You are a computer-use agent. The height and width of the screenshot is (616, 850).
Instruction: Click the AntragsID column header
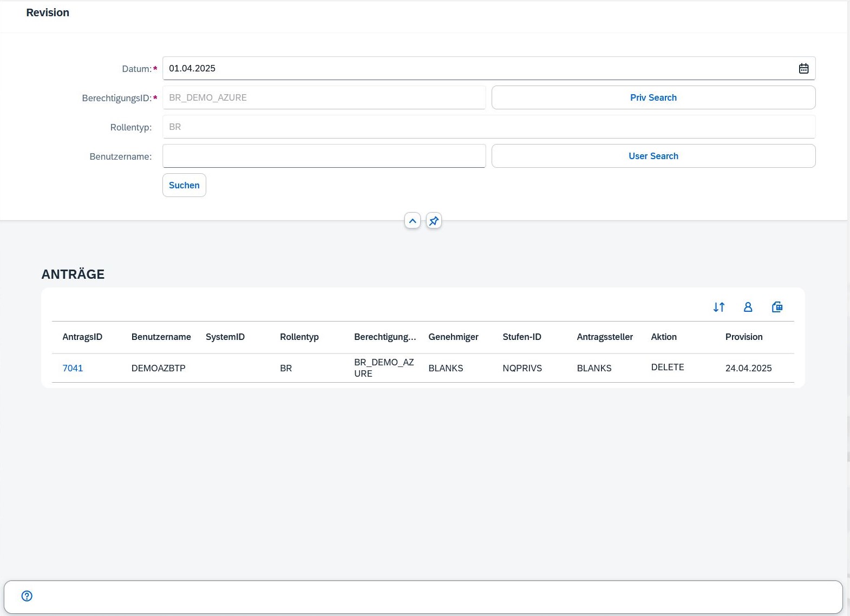tap(82, 337)
